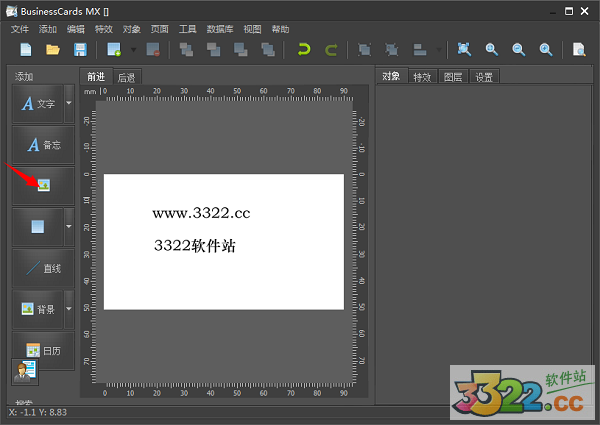Open the 编辑 menu
Viewport: 600px width, 425px height.
pyautogui.click(x=75, y=29)
